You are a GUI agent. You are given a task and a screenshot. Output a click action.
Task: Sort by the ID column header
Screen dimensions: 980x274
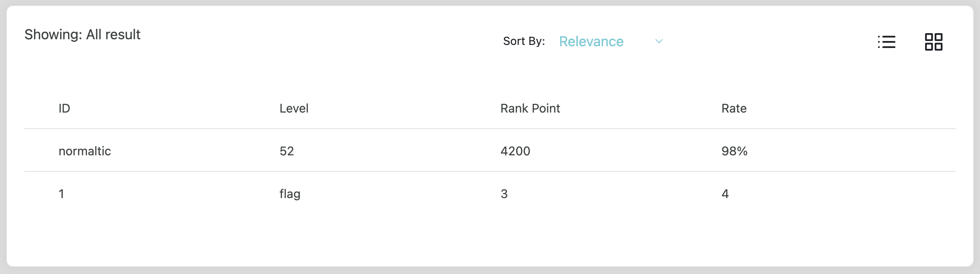65,108
